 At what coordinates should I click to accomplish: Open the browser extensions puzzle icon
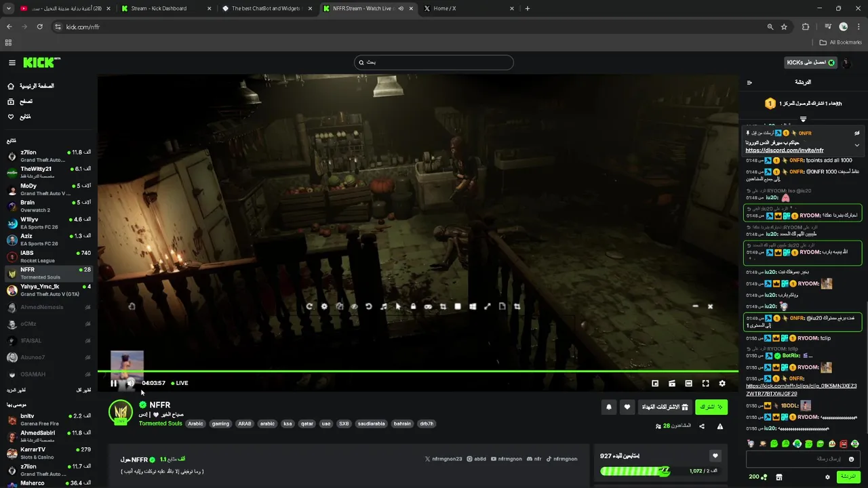tap(806, 26)
